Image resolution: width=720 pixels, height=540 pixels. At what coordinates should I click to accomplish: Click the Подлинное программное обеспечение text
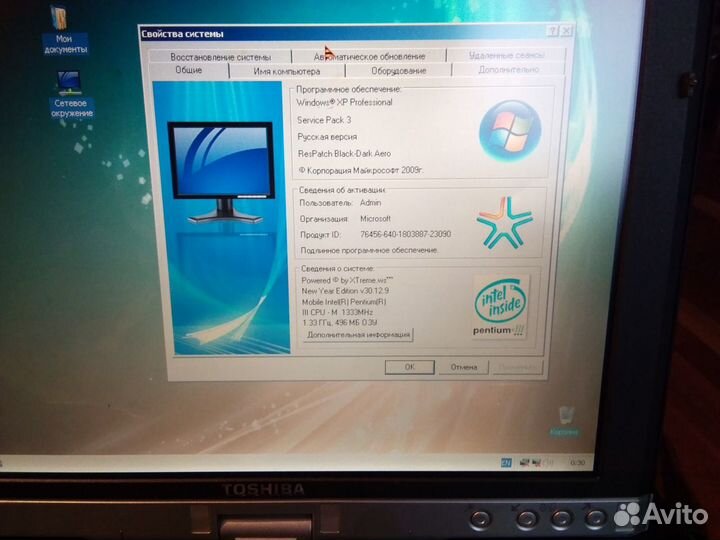pyautogui.click(x=369, y=250)
